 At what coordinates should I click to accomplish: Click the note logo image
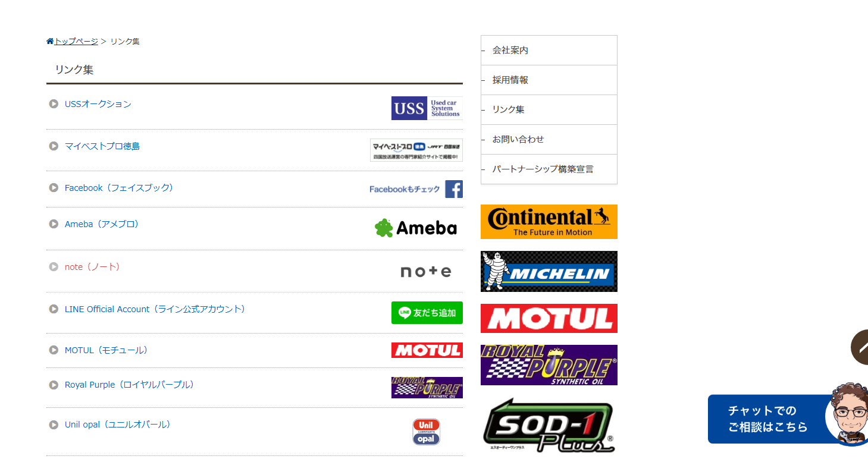425,272
